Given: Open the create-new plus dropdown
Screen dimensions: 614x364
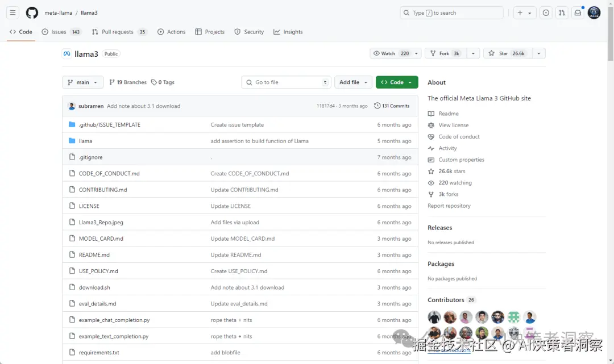Looking at the screenshot, I should point(524,13).
